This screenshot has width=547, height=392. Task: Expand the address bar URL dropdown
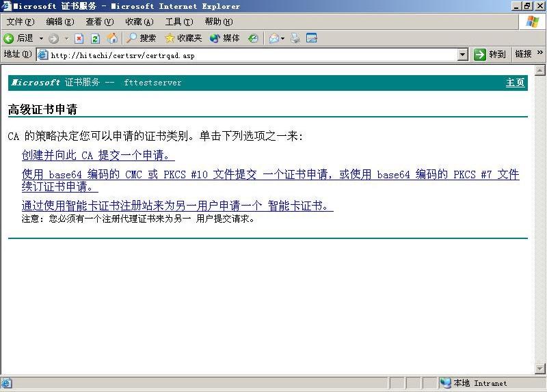coord(462,55)
